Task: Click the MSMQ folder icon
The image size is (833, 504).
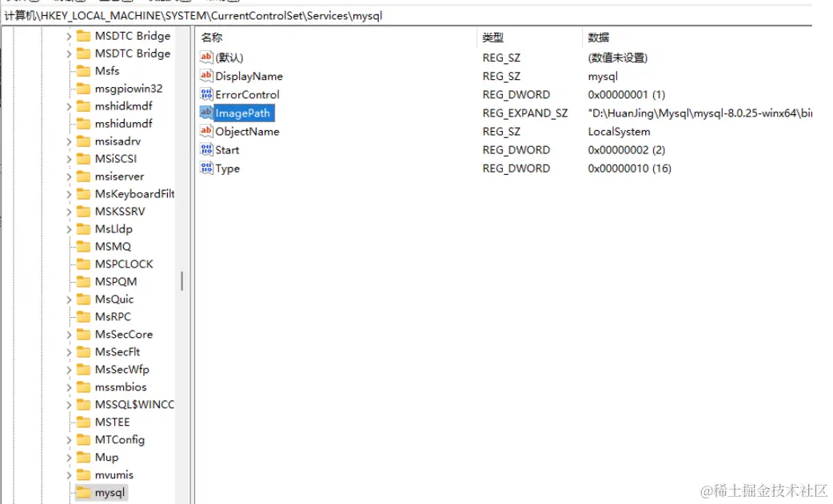Action: (83, 246)
